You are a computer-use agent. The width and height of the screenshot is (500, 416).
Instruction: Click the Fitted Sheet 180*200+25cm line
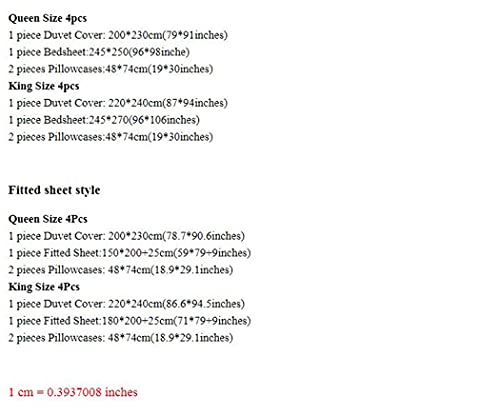(130, 321)
